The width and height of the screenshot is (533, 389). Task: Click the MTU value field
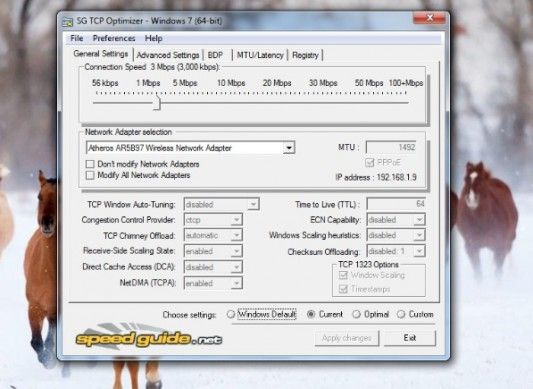392,147
